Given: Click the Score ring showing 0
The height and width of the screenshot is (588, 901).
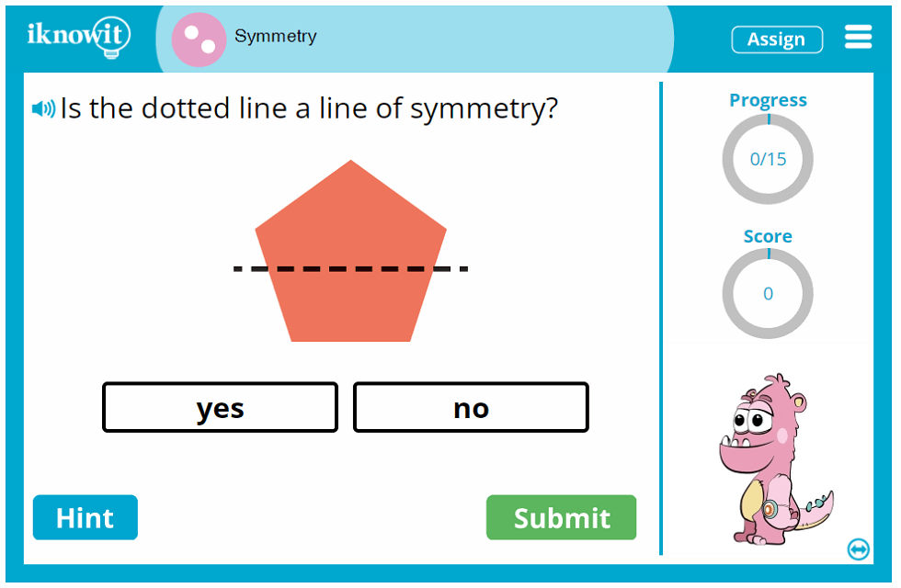Looking at the screenshot, I should click(768, 294).
